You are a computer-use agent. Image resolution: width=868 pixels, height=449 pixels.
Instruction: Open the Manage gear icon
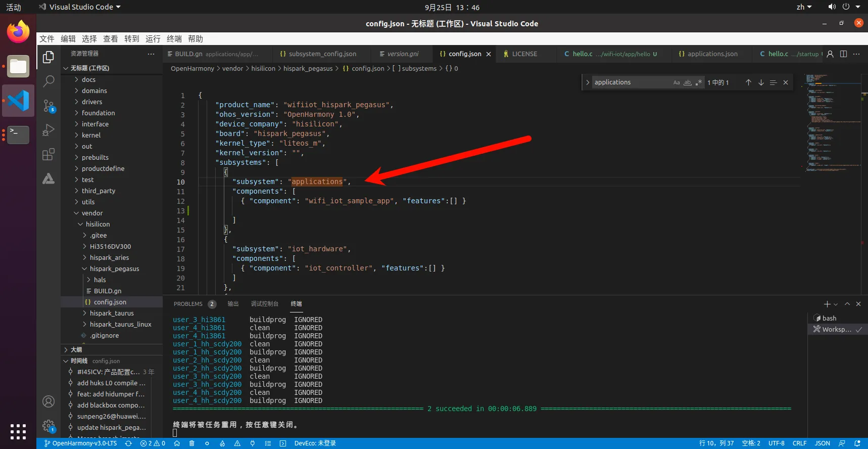49,426
